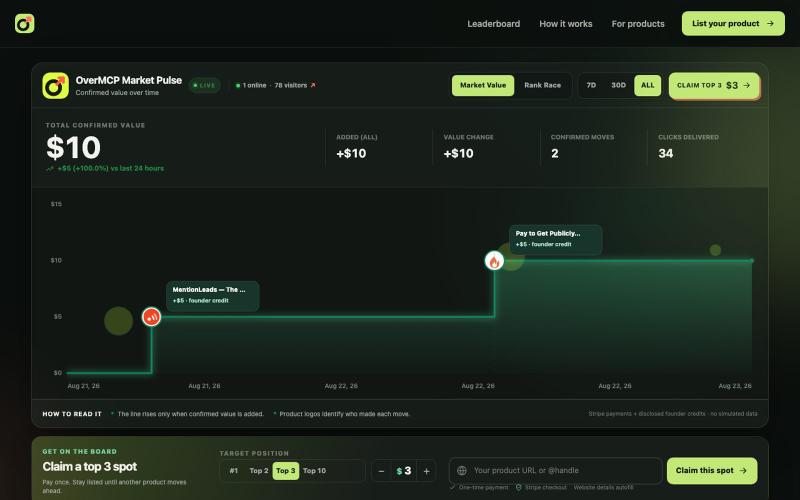
Task: Click the $10 total confirmed value
Action: pos(73,147)
